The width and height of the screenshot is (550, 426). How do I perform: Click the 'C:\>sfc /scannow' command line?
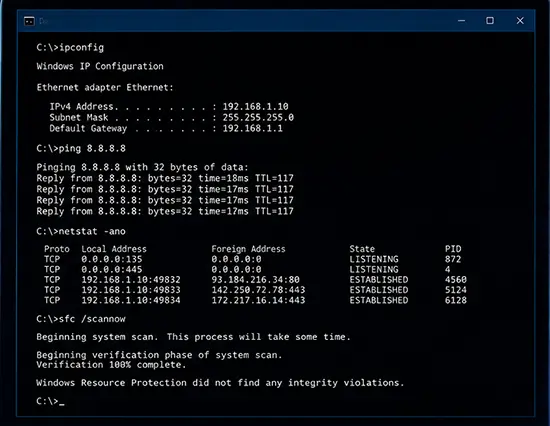click(x=81, y=319)
